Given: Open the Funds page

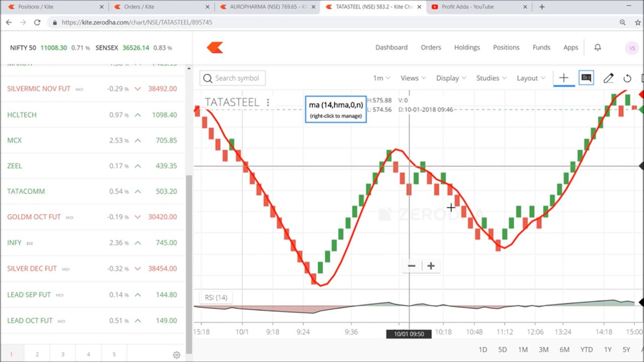Looking at the screenshot, I should tap(541, 47).
